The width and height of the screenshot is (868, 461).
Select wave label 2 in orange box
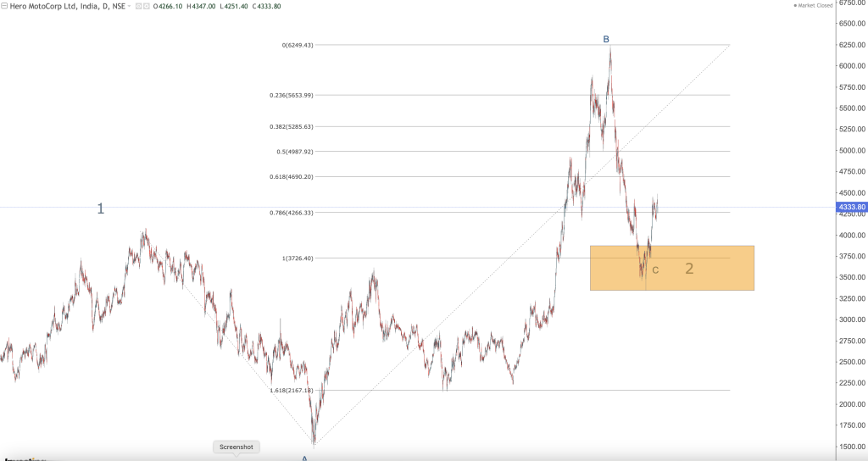click(689, 269)
